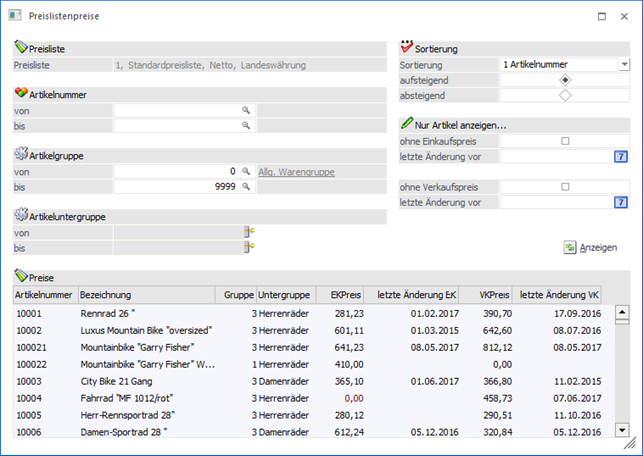643x456 pixels.
Task: Click Bezeichnung column header
Action: click(x=145, y=295)
